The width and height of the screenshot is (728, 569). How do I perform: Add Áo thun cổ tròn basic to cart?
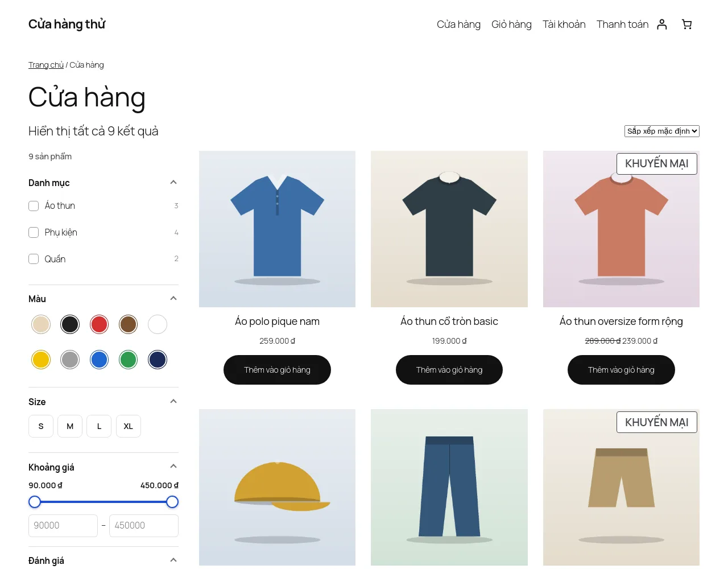click(449, 370)
